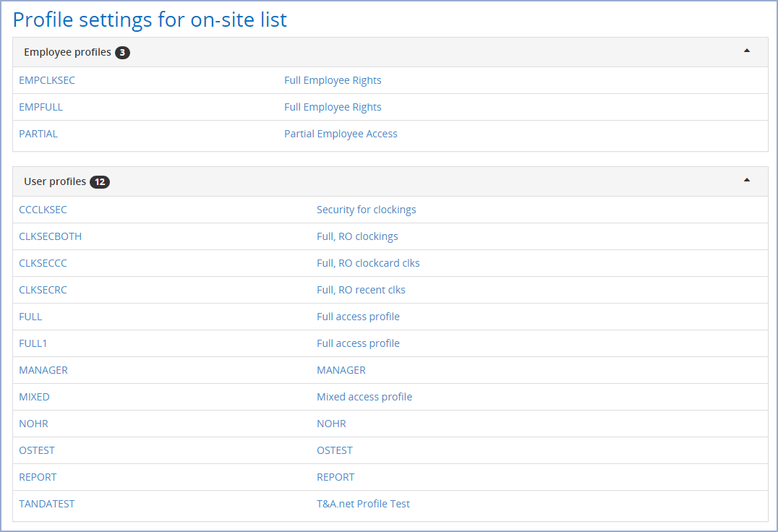Screen dimensions: 778x532
Task: Select the CLKSECBOTH user profile
Action: [x=51, y=236]
